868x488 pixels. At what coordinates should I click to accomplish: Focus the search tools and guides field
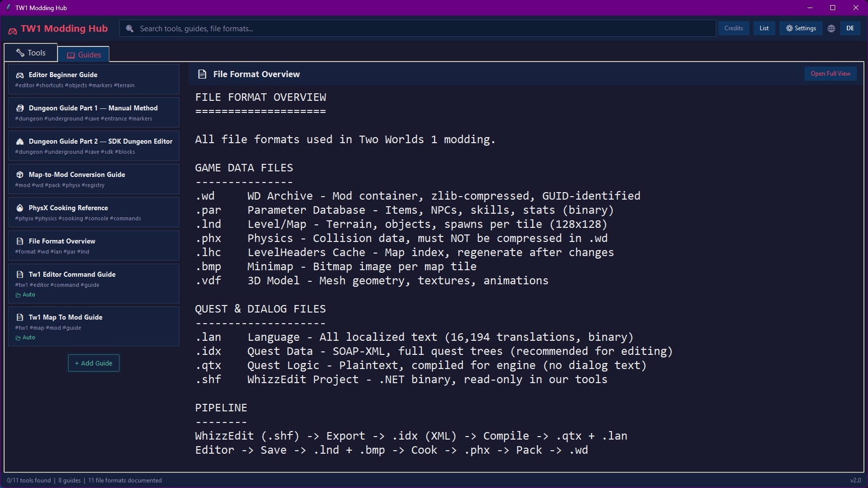tap(418, 28)
